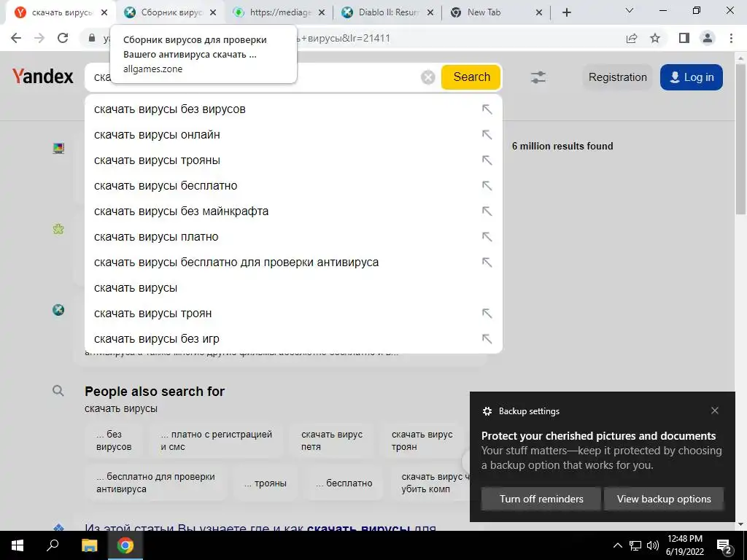Close the Diablo II tab
This screenshot has height=560, width=747.
click(x=430, y=13)
